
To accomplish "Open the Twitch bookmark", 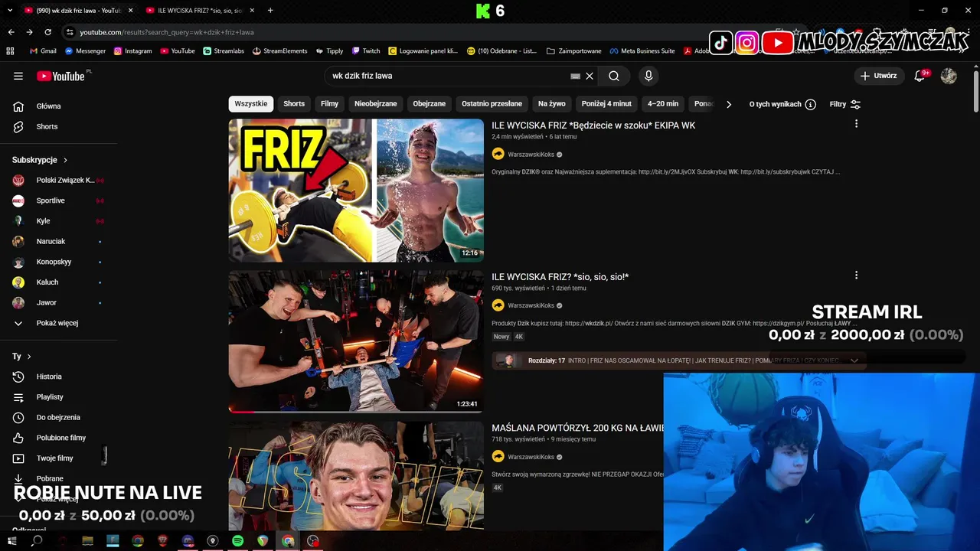I will point(366,51).
